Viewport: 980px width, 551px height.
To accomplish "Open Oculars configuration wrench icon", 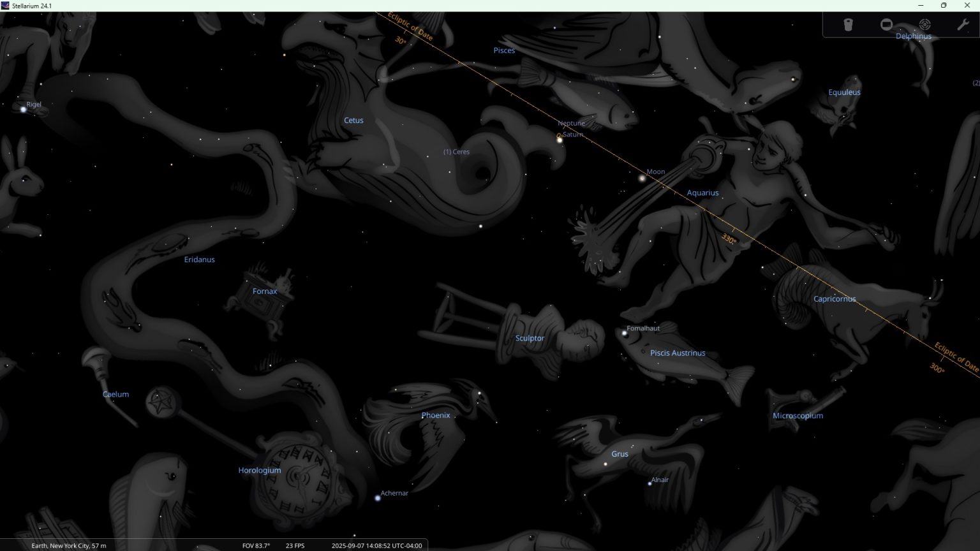I will pos(963,25).
